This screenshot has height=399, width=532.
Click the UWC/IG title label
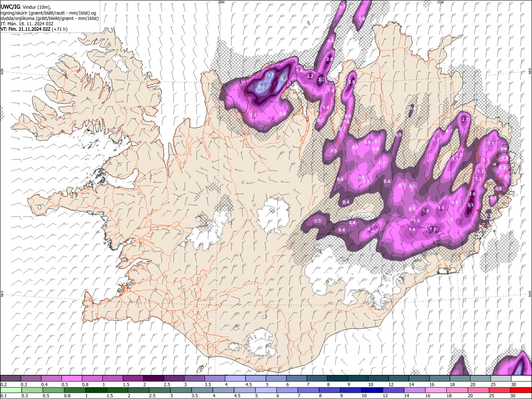point(10,7)
